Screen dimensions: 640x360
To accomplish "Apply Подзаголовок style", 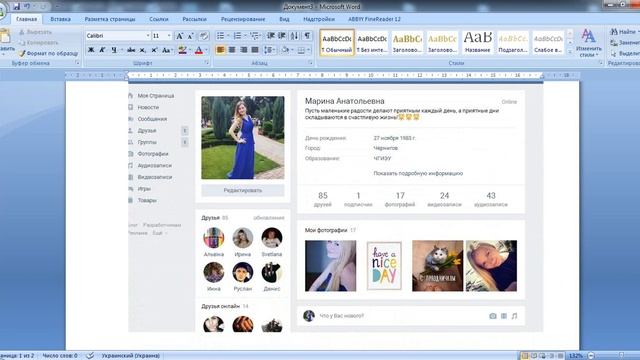I will coord(513,42).
